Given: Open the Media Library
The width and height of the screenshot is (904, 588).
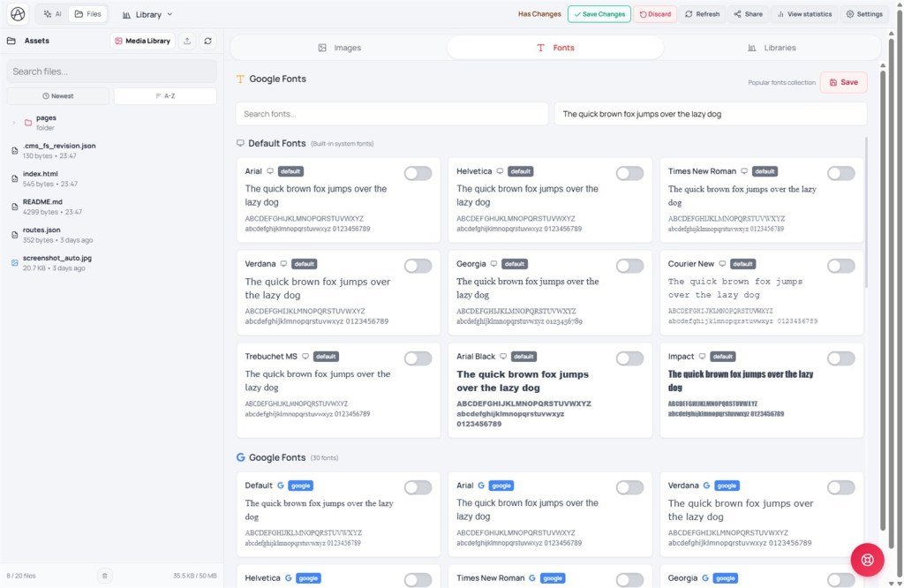Looking at the screenshot, I should (x=142, y=41).
